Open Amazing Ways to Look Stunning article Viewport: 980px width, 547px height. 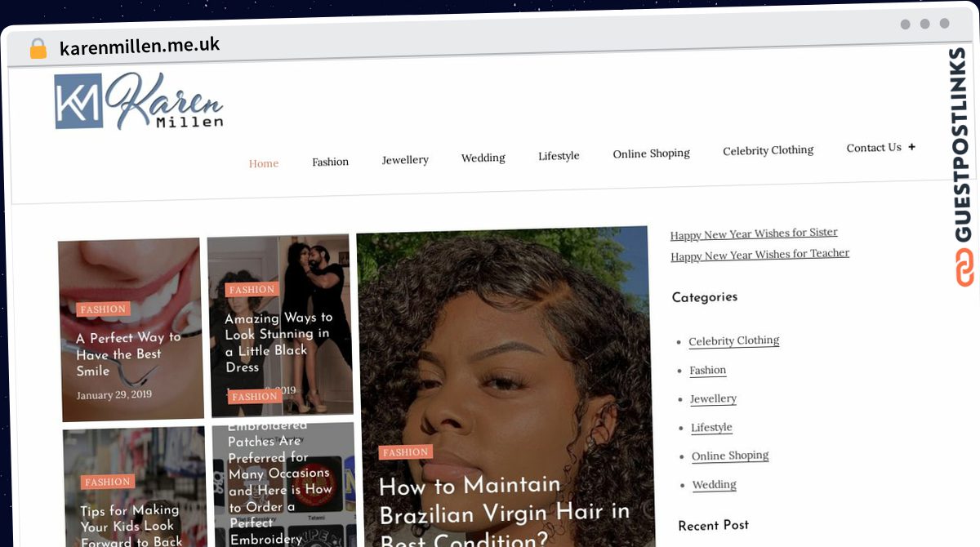pos(278,341)
